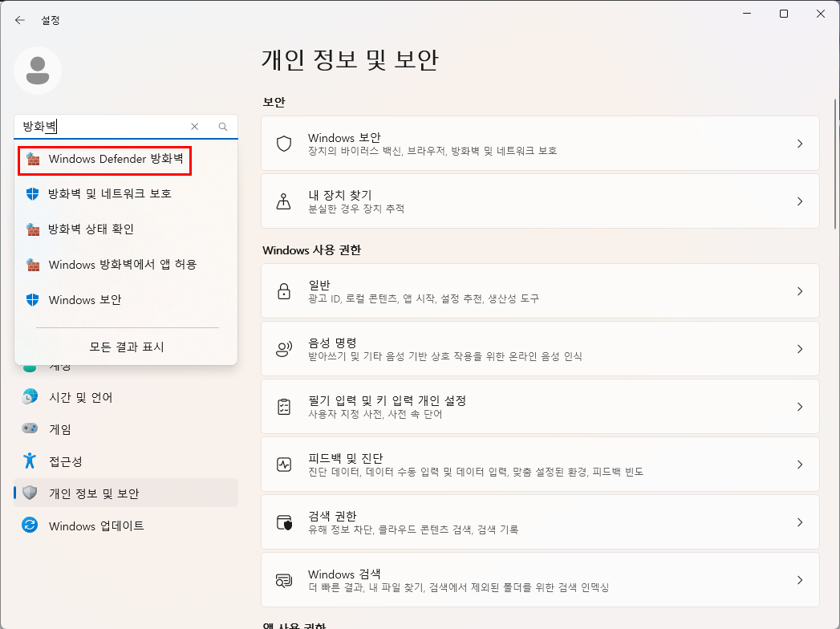Click the Windows 업데이트 sync icon
The width and height of the screenshot is (840, 629).
pyautogui.click(x=30, y=525)
